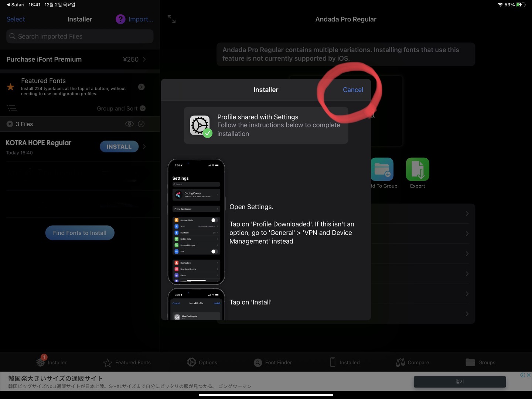
Task: Close the ad banner X icon
Action: (529, 375)
